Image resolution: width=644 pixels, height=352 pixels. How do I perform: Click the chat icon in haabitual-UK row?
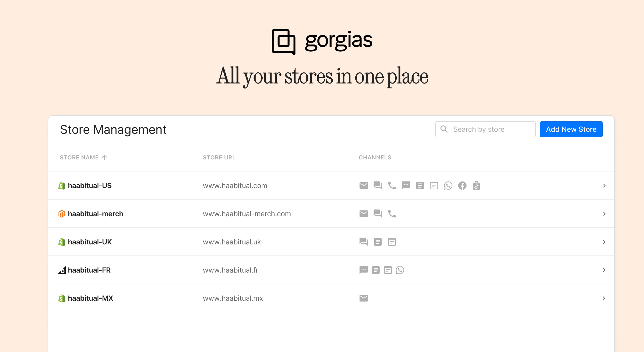[x=364, y=242]
